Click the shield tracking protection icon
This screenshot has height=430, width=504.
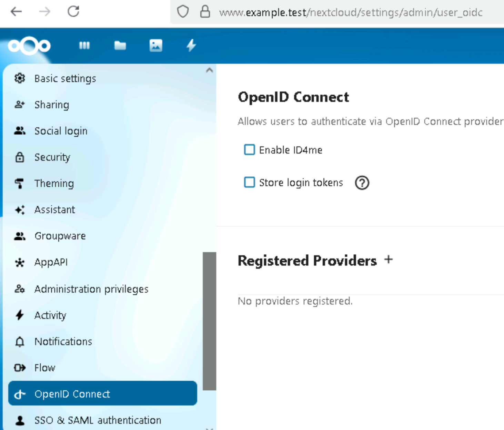(x=183, y=12)
